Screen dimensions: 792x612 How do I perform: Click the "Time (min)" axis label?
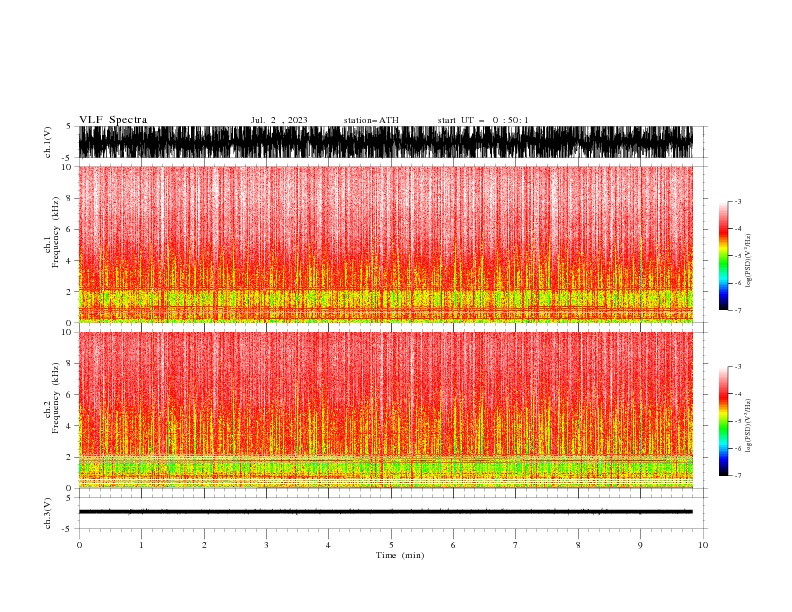[x=400, y=555]
